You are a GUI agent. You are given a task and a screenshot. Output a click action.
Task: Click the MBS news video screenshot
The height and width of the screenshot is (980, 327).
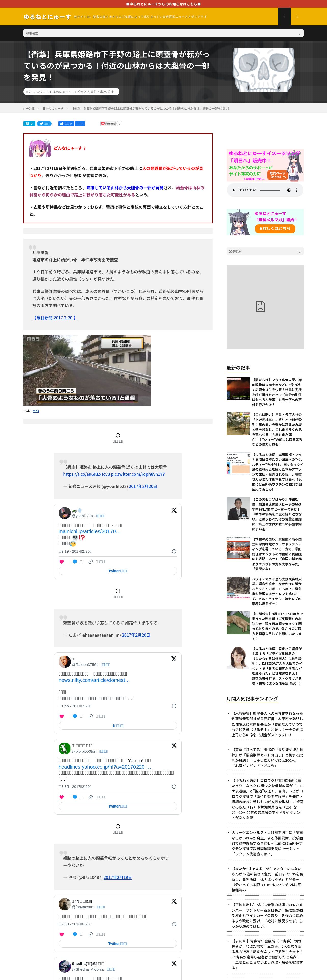pos(87,370)
